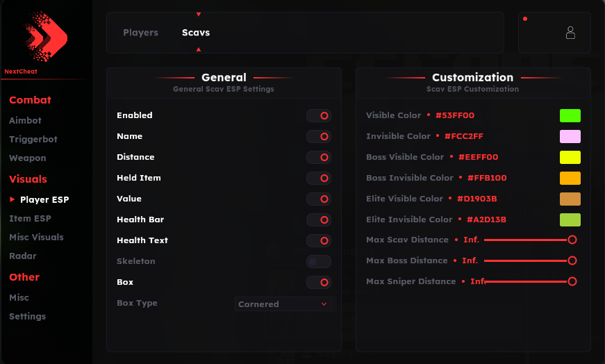Turn on the Skeleton toggle
This screenshot has width=605, height=364.
coord(319,261)
